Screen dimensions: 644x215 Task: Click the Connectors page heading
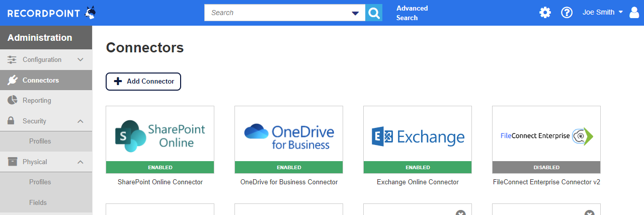(145, 48)
